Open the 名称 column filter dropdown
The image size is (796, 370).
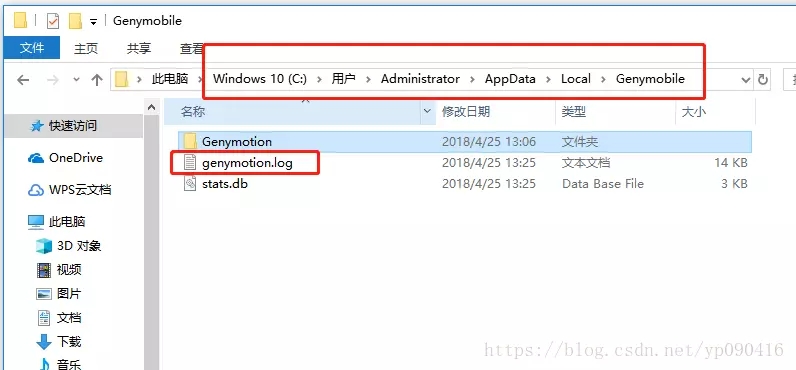pyautogui.click(x=427, y=111)
